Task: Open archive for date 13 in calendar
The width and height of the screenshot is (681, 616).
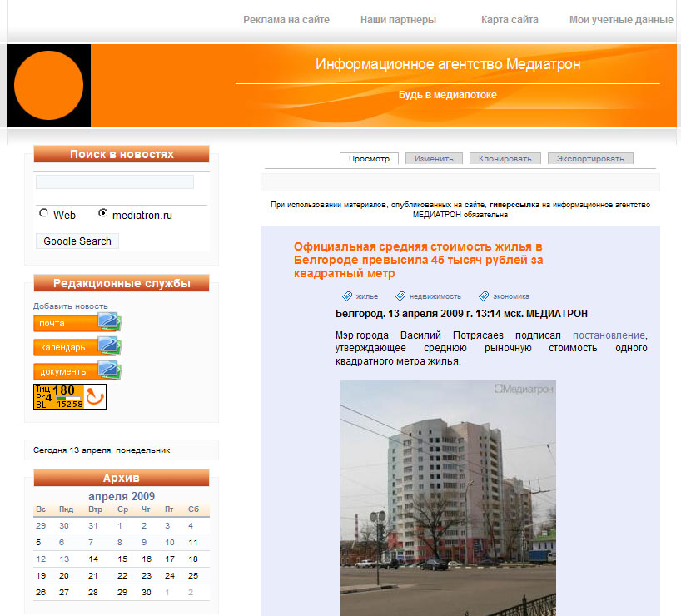Action: pyautogui.click(x=64, y=559)
